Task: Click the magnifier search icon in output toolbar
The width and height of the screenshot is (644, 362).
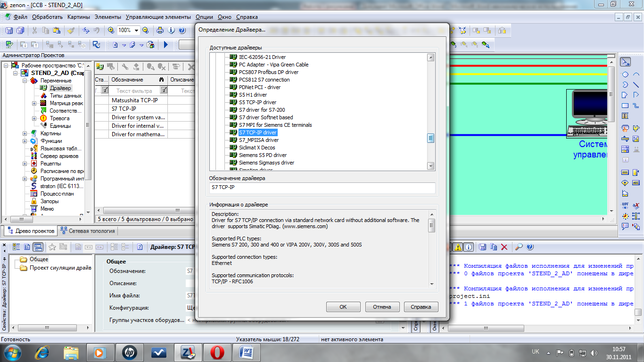Action: pos(519,247)
